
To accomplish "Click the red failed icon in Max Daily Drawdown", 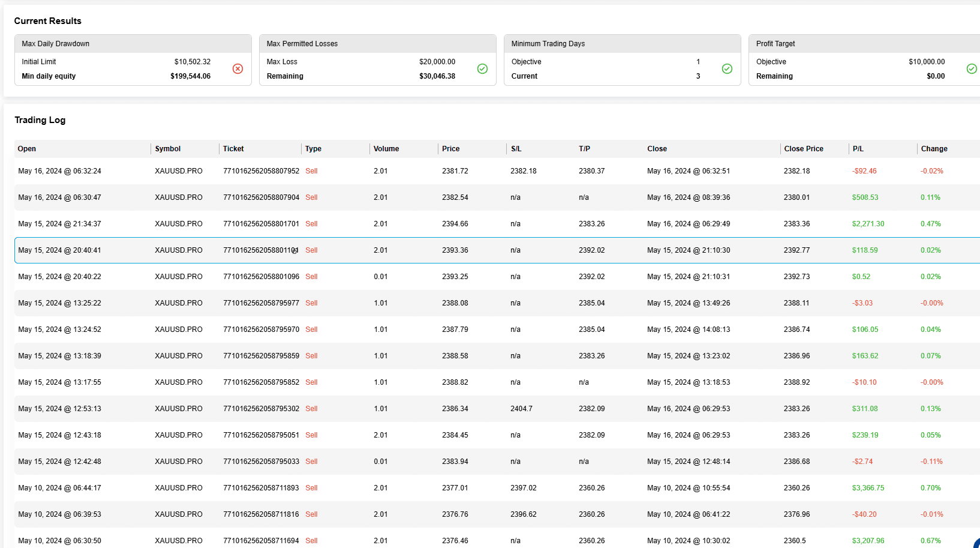I will click(x=238, y=69).
